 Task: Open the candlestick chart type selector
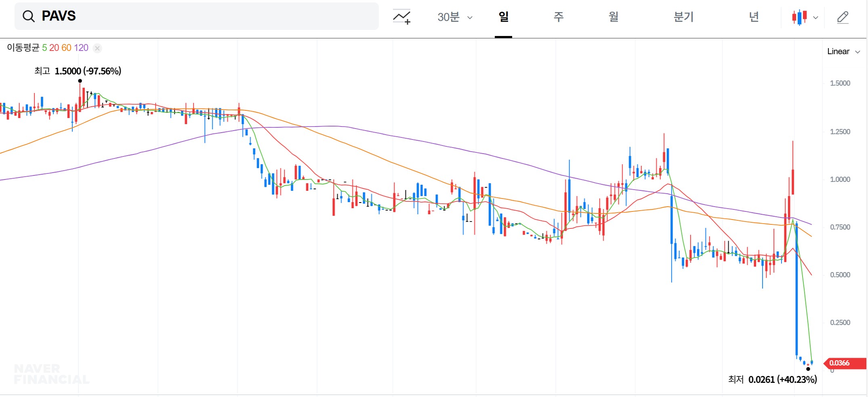click(x=799, y=17)
